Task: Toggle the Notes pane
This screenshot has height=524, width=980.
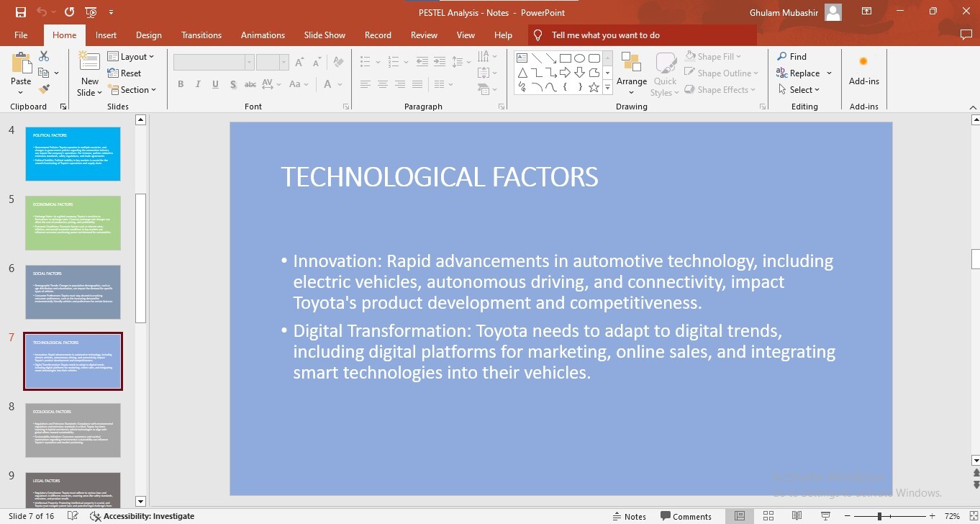Action: pyautogui.click(x=629, y=516)
